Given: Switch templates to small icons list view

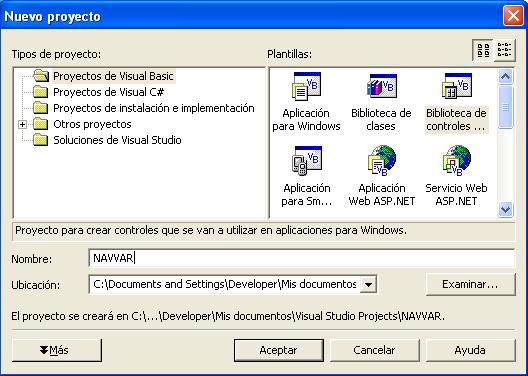Looking at the screenshot, I should pos(504,50).
